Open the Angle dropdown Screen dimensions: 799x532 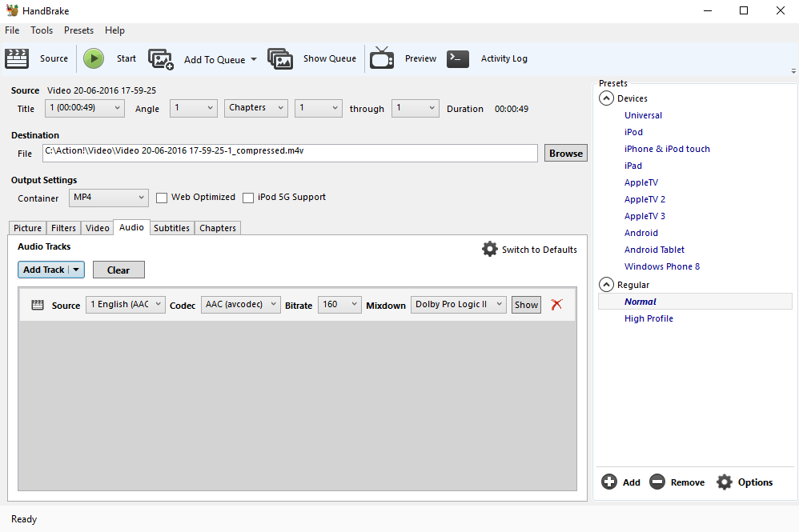tap(194, 108)
